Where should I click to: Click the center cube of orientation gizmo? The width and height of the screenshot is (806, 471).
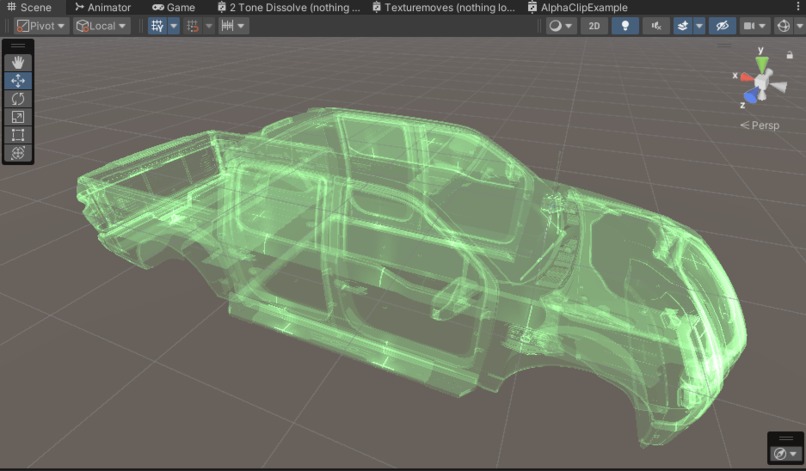762,82
